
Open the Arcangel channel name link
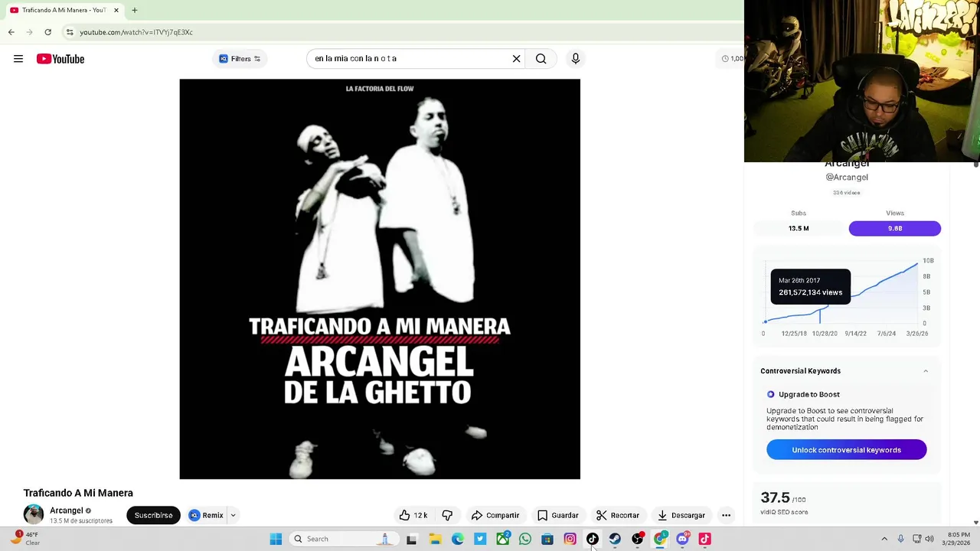point(67,510)
